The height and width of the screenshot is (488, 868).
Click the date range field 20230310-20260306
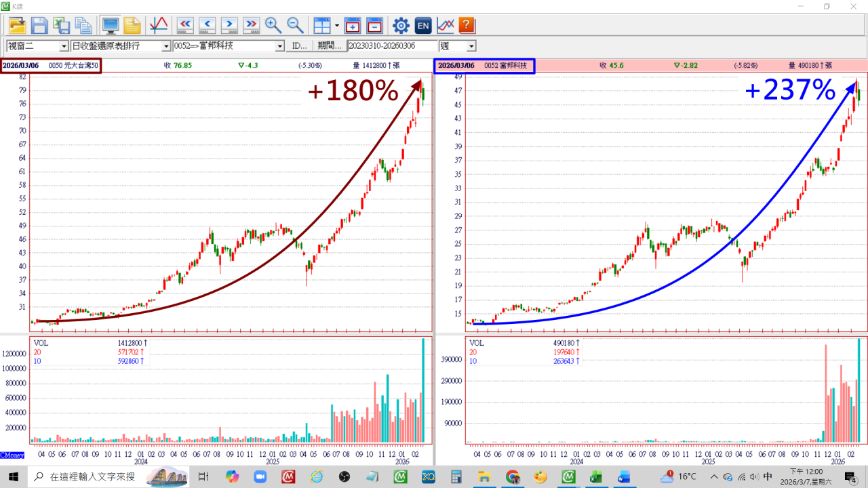[392, 46]
